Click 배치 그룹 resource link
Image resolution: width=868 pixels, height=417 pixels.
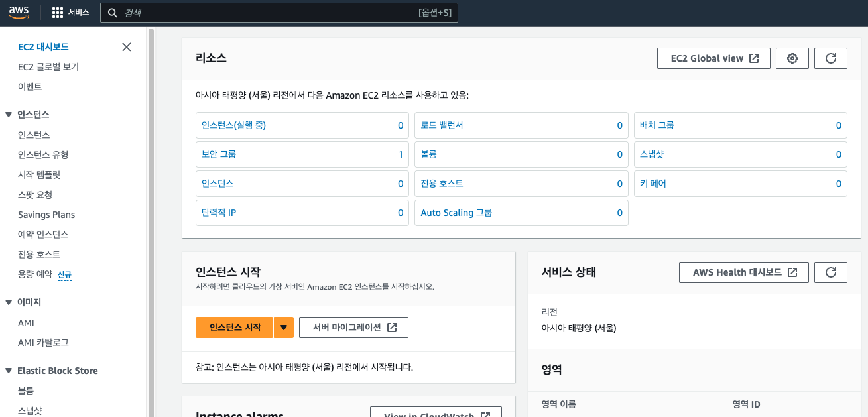[x=657, y=125]
